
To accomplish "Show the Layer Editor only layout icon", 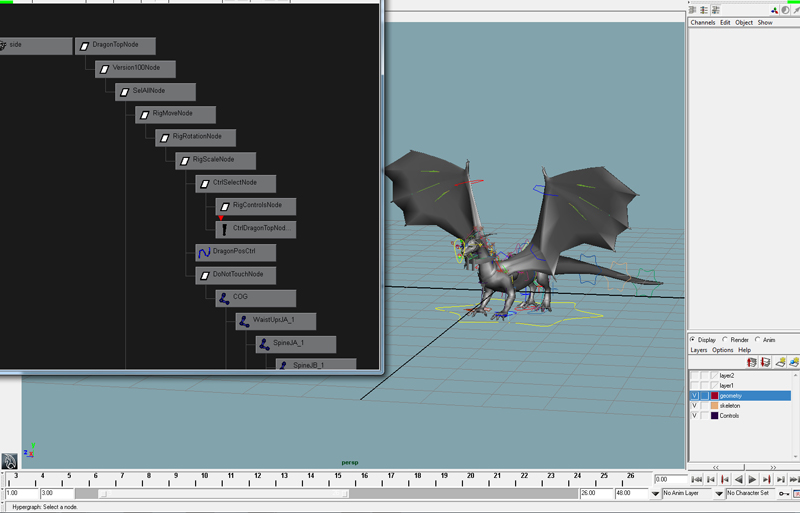I will [704, 10].
